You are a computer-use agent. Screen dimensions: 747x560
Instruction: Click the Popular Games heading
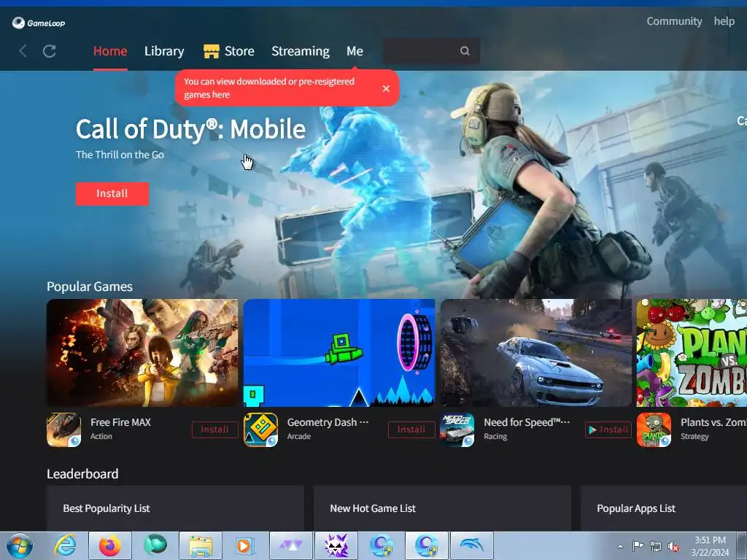point(90,287)
